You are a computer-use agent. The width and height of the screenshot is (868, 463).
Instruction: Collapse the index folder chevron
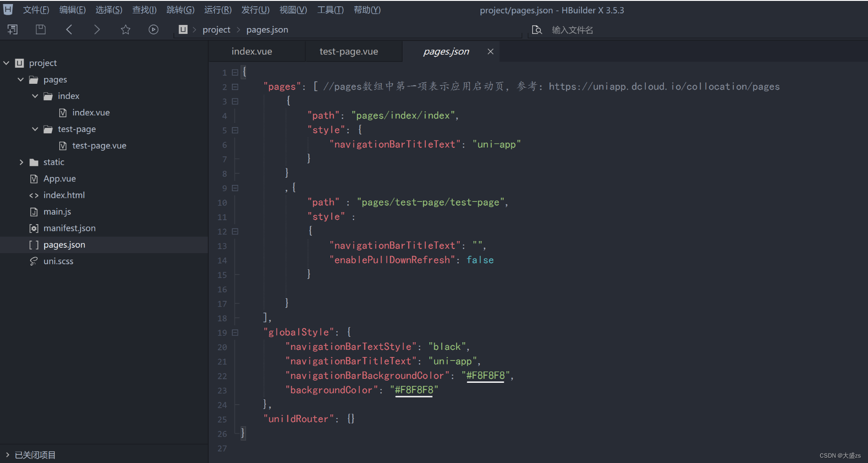[x=35, y=96]
